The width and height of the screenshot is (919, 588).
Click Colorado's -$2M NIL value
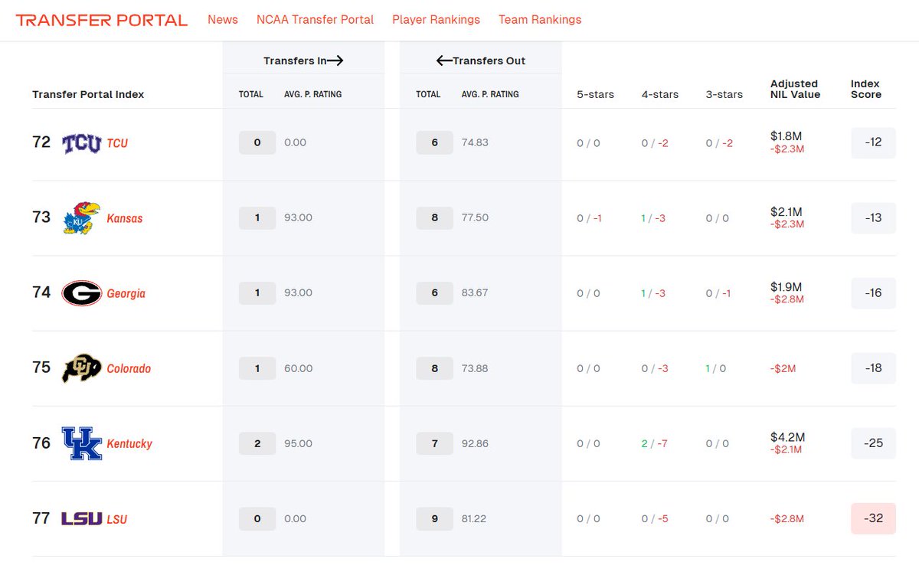[x=783, y=368]
